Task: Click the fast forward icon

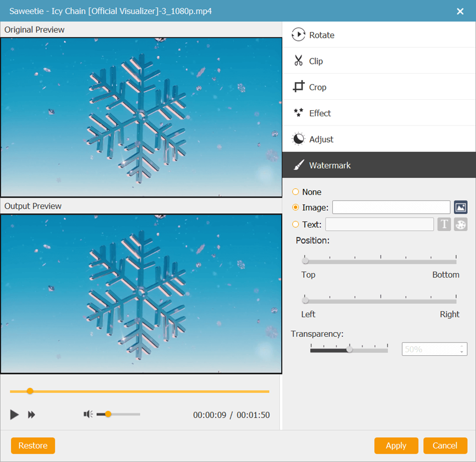Action: (32, 415)
